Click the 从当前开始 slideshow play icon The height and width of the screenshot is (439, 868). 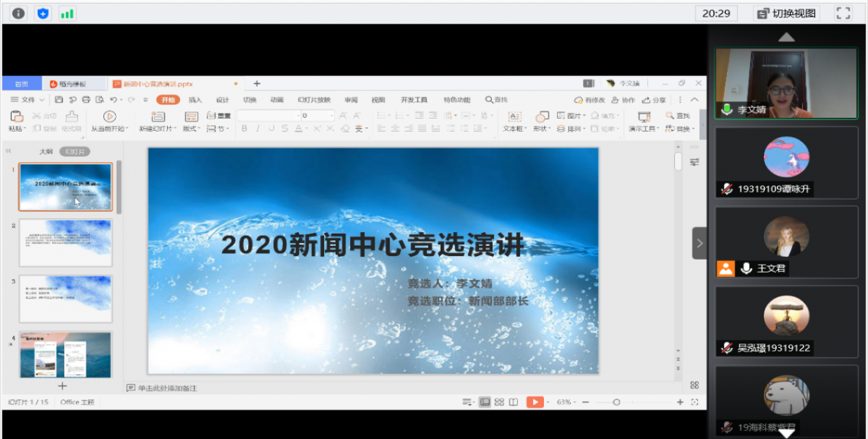tap(109, 116)
